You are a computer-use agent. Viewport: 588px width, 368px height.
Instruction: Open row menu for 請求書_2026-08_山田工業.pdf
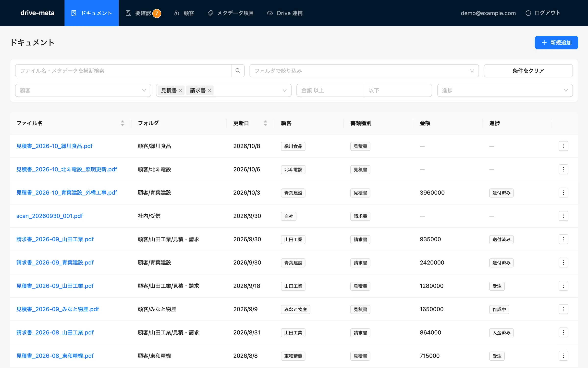tap(563, 332)
